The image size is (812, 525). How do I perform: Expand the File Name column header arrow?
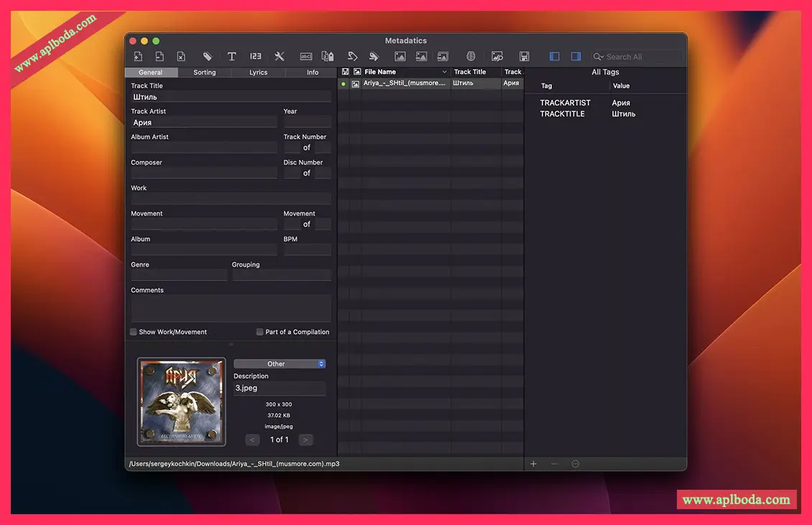click(x=444, y=72)
